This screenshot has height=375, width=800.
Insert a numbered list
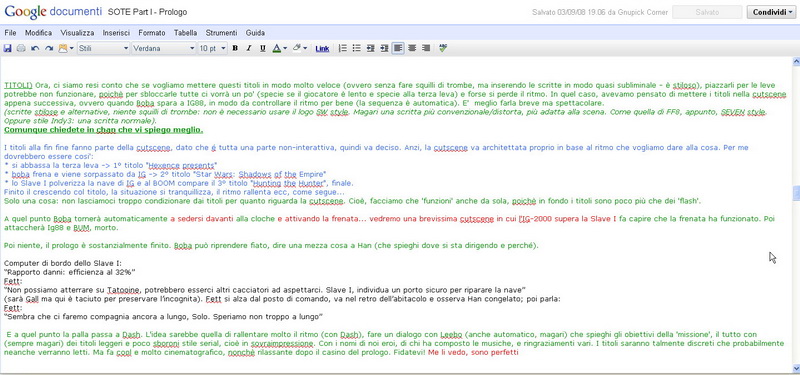[343, 48]
